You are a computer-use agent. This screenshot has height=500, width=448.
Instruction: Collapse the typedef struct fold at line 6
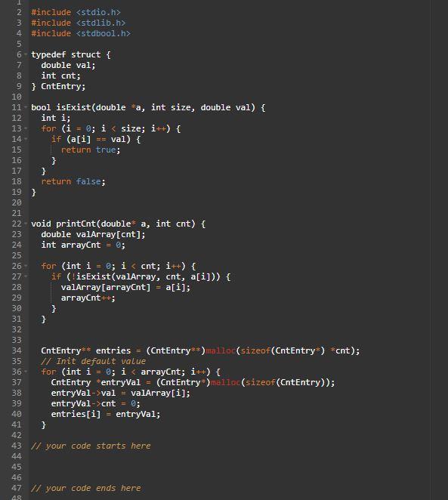(26, 54)
